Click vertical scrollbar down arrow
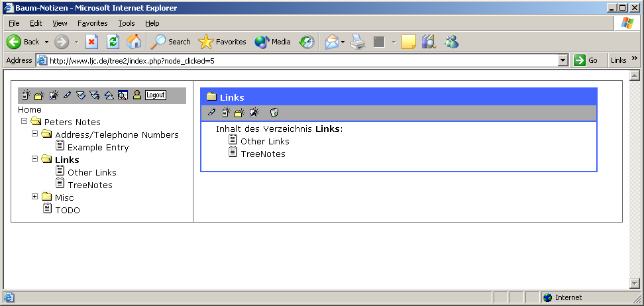The image size is (644, 306). (635, 283)
